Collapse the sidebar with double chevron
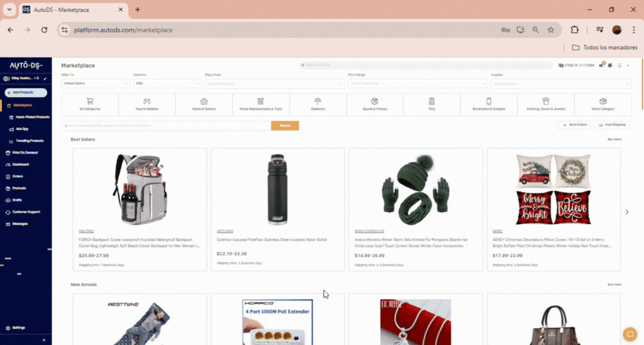 point(43,340)
